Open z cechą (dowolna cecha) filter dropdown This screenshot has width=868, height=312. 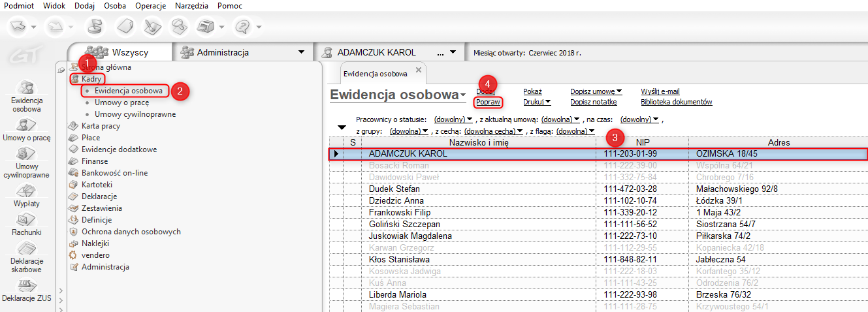pyautogui.click(x=494, y=131)
